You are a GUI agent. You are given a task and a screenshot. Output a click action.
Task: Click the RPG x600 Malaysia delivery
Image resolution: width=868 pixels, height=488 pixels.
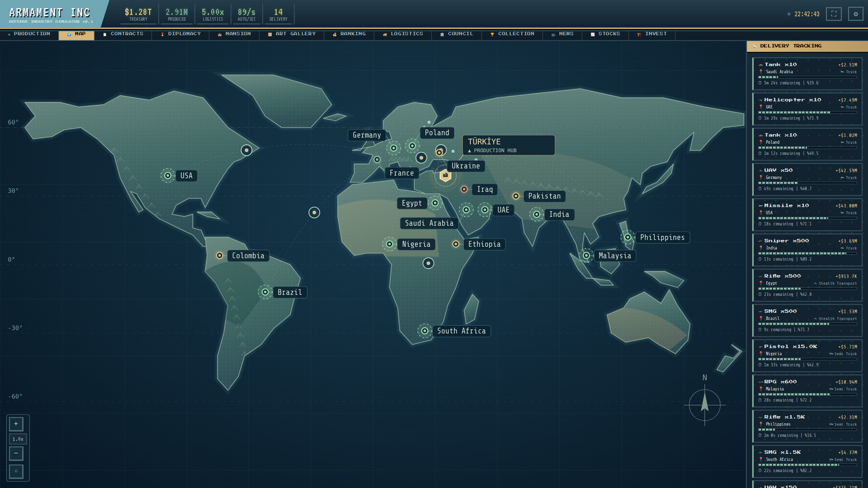807,391
